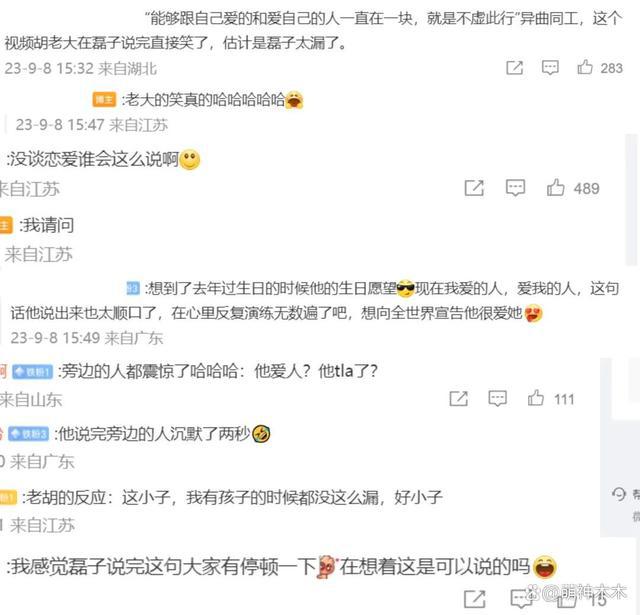Share the comment showing 283 likes
The height and width of the screenshot is (615, 640).
point(514,68)
